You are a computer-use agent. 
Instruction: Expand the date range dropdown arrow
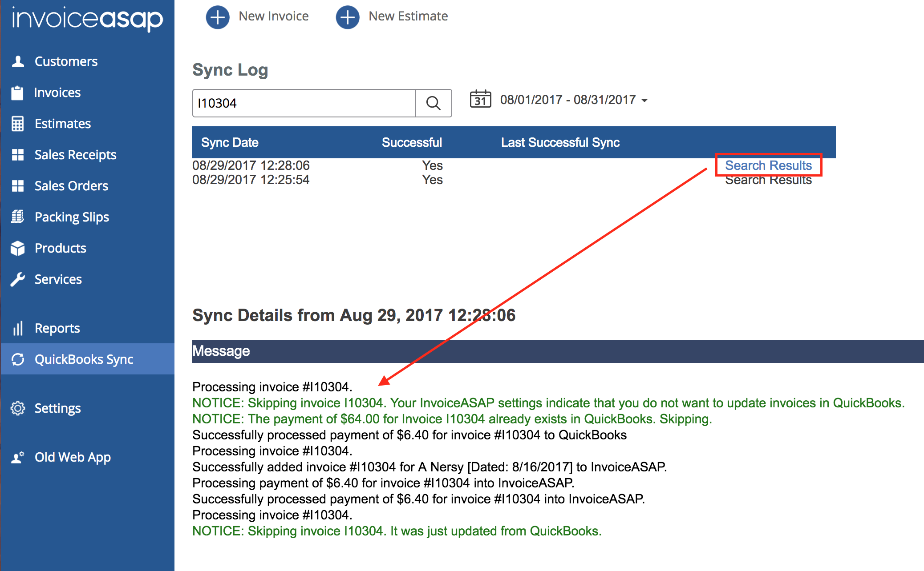[644, 101]
